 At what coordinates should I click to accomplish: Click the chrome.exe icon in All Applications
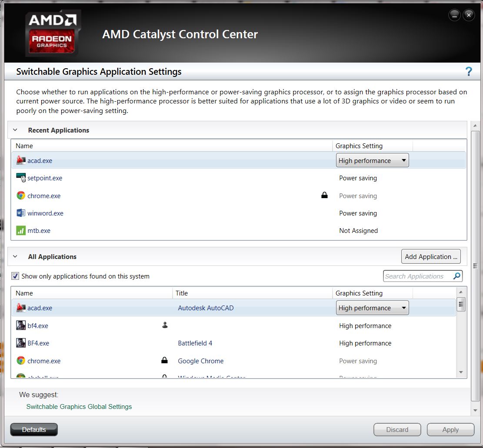click(20, 361)
